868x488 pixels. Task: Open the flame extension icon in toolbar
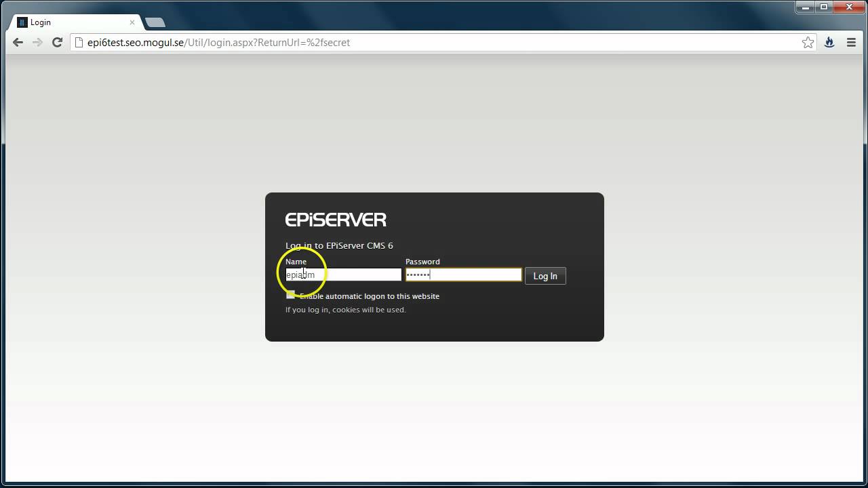pos(829,42)
